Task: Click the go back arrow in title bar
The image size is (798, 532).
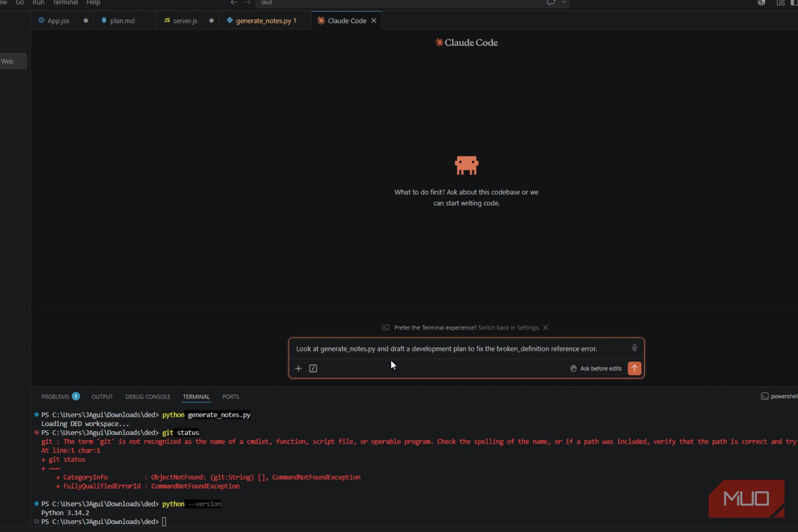Action: [x=234, y=3]
